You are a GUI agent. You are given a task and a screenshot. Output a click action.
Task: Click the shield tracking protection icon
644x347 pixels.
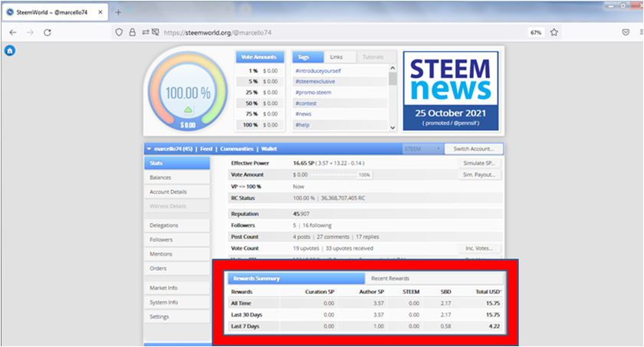(x=119, y=32)
